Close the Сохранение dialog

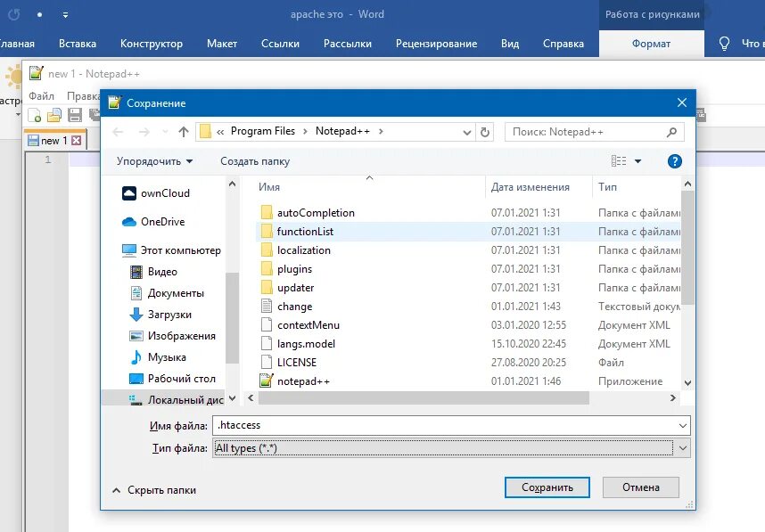(x=681, y=102)
